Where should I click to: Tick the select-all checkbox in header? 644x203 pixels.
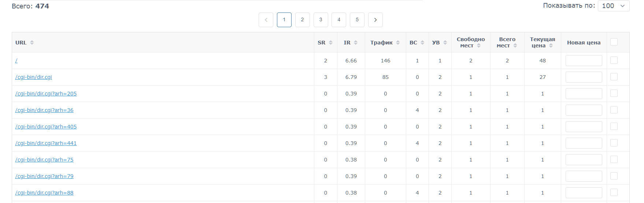614,42
